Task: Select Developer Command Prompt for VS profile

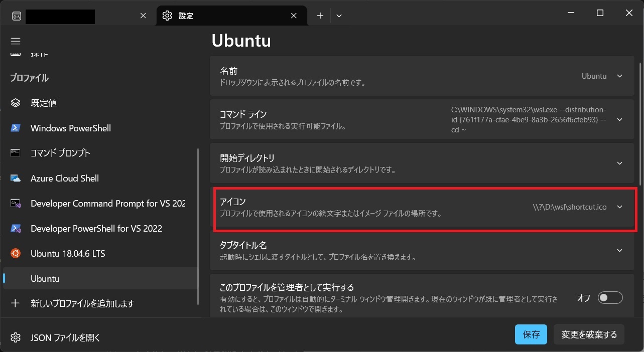Action: click(x=100, y=203)
